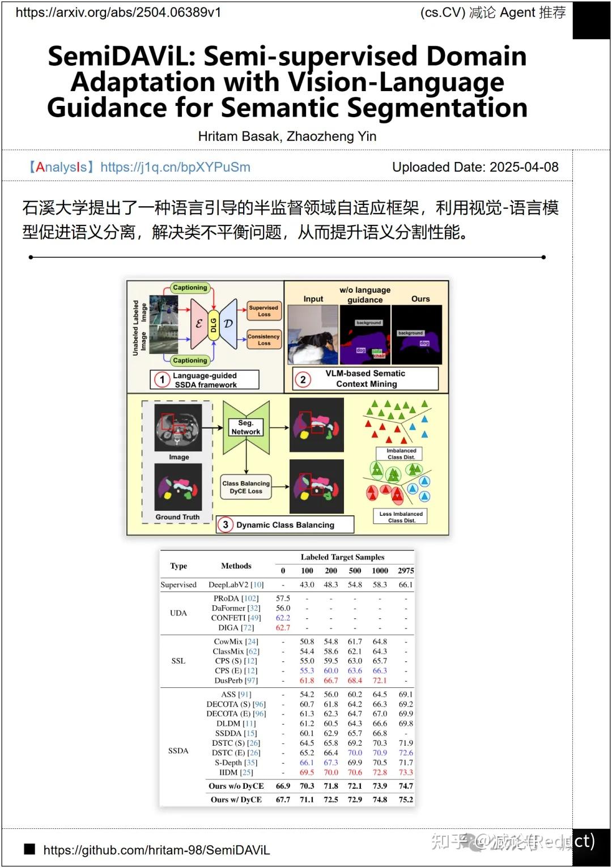The image size is (612, 868).
Task: Click the 72.6 value in DSTC (E) row
Action: pos(406,753)
